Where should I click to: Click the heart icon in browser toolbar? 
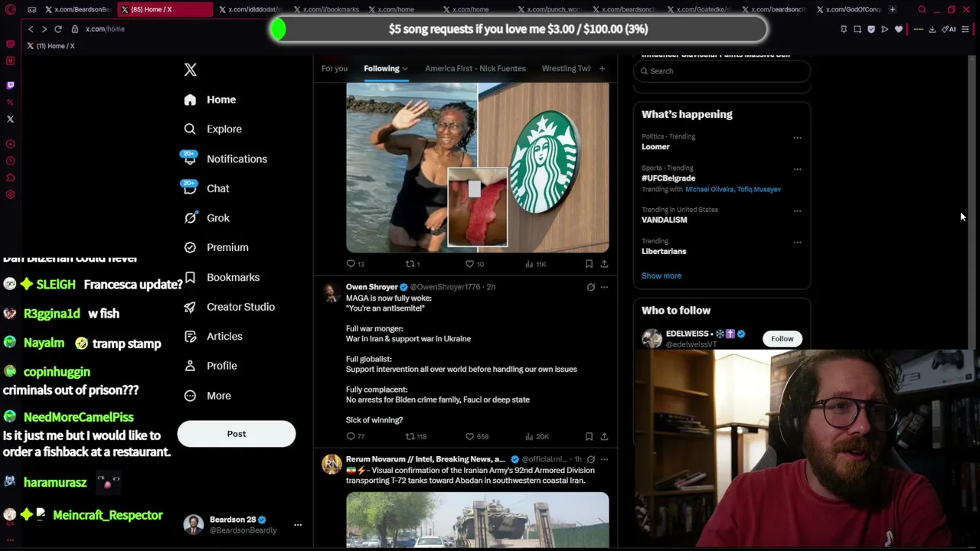[x=899, y=29]
